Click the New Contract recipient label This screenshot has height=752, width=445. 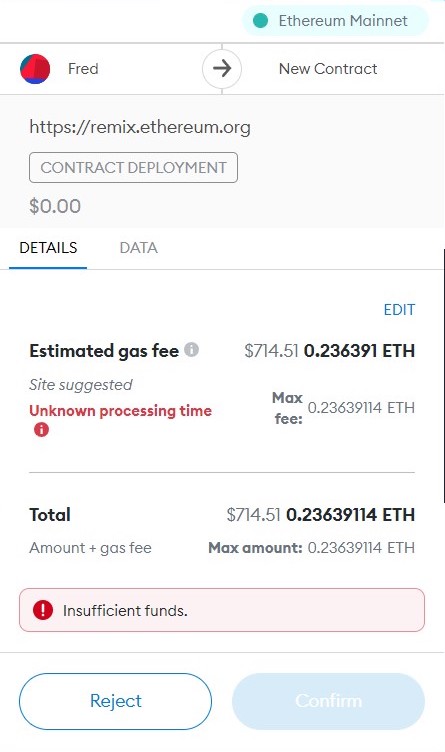pos(328,69)
